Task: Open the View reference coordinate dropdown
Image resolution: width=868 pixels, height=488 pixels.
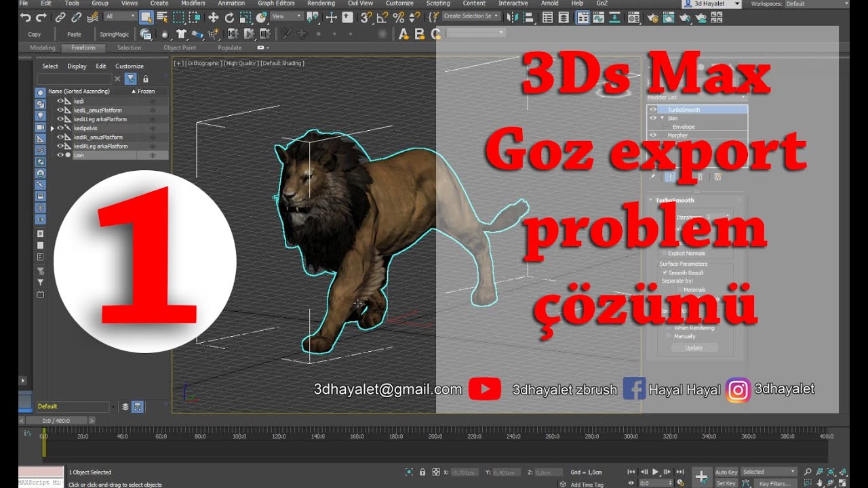Action: [x=286, y=16]
